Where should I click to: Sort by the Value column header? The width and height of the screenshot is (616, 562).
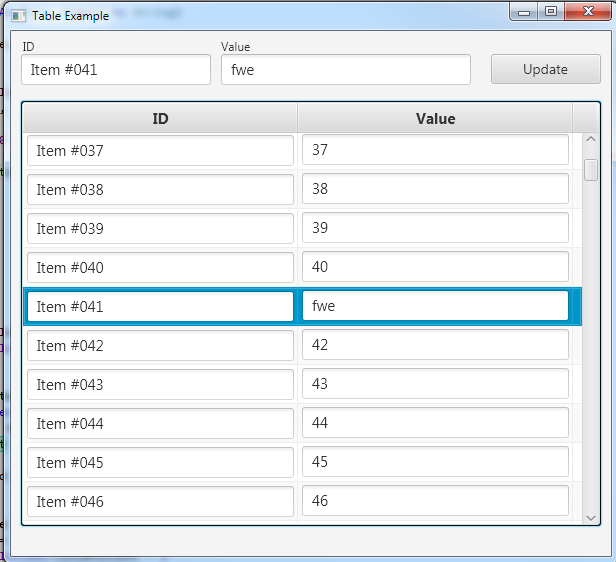tap(435, 118)
